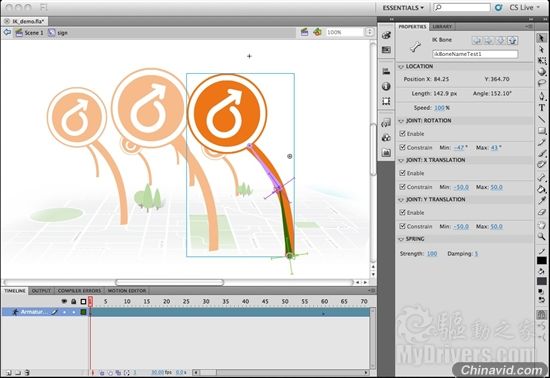This screenshot has width=550, height=378.
Task: Collapse the Joint: Y Translation section
Action: tap(401, 200)
